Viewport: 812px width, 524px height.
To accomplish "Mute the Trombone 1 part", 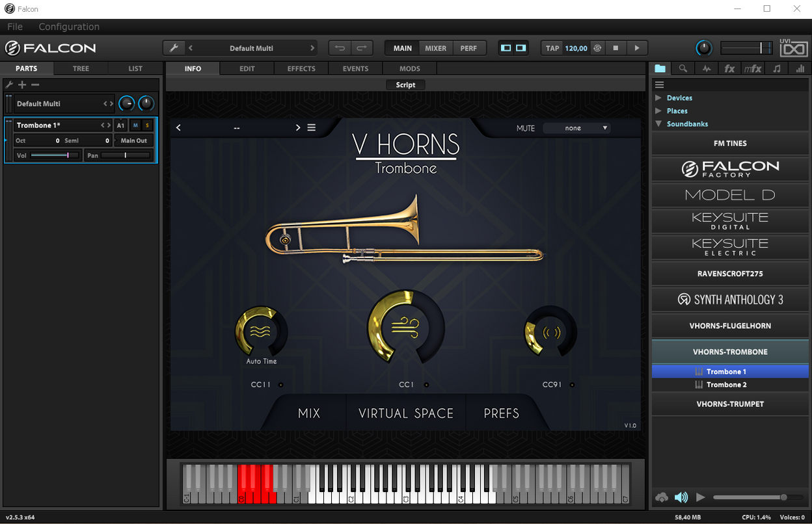I will tap(135, 125).
